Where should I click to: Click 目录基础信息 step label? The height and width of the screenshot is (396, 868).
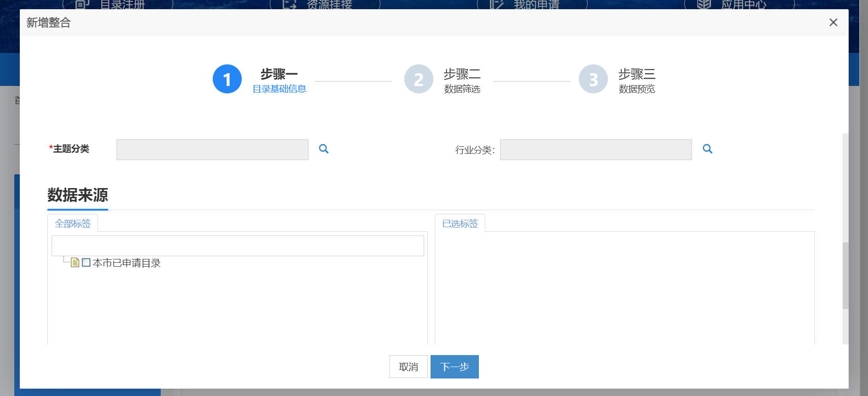click(280, 89)
